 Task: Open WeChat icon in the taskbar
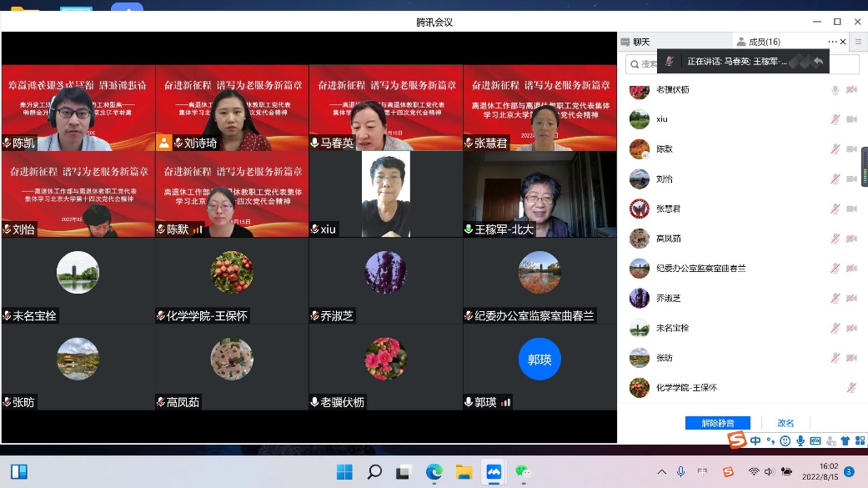coord(523,472)
